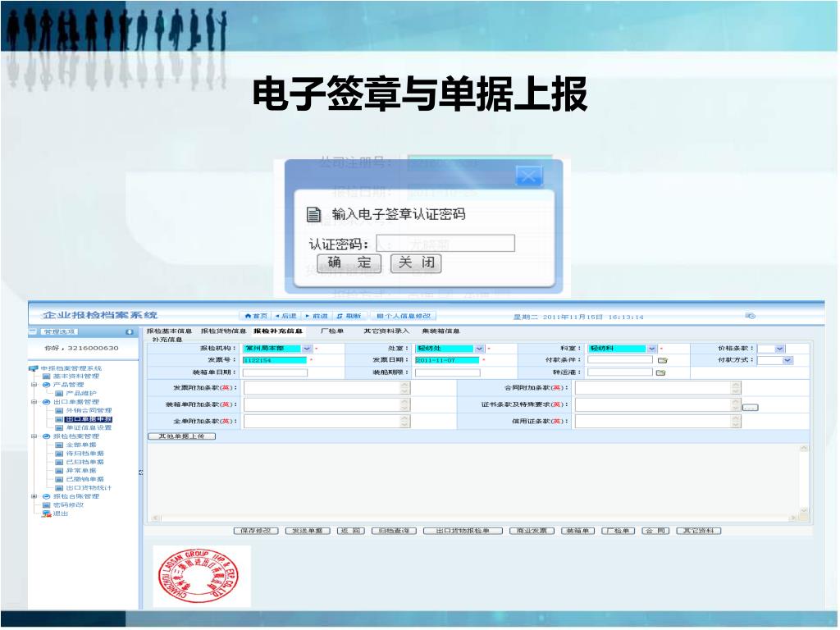The width and height of the screenshot is (840, 630).
Task: Click the 合同附加条款 text area
Action: point(658,388)
